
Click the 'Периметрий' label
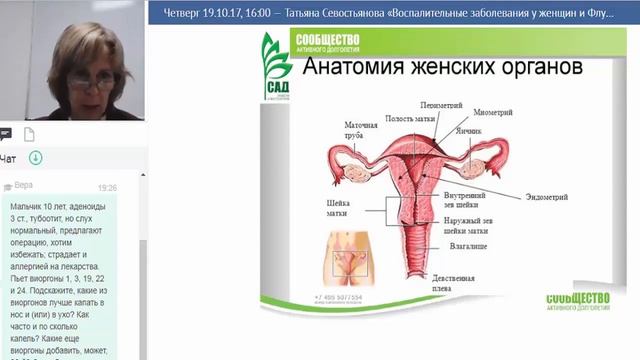(x=441, y=105)
